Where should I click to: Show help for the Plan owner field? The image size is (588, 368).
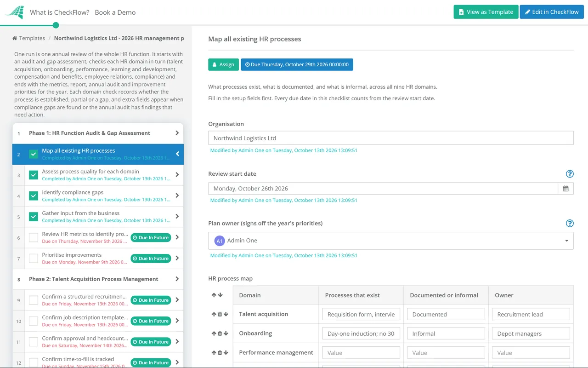(x=570, y=224)
